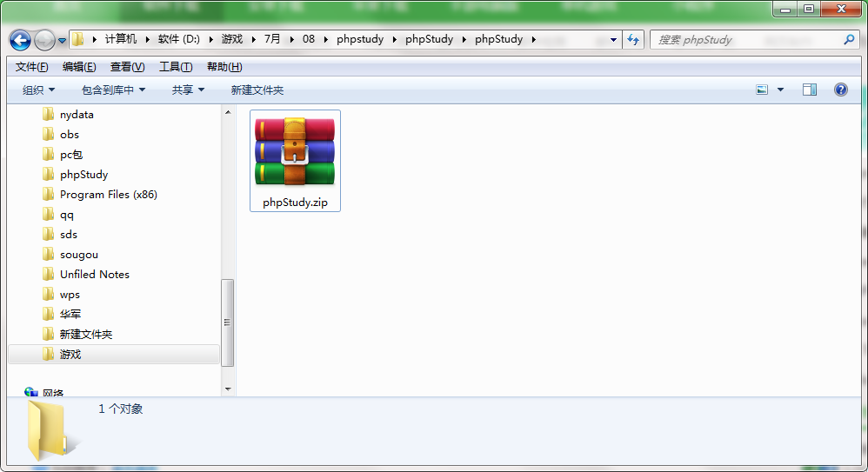Screen dimensions: 868x472
Task: Select the pc包 folder in tree
Action: [70, 155]
